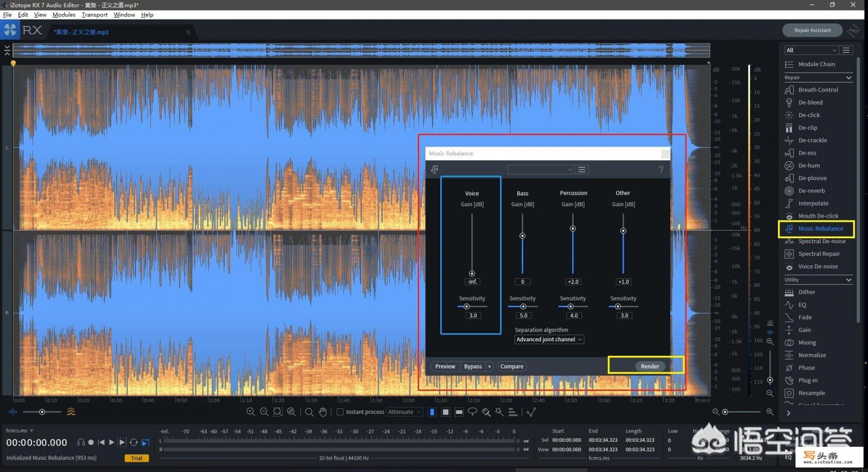Viewport: 868px width, 472px height.
Task: Select the harmonics selection tool
Action: pyautogui.click(x=513, y=412)
